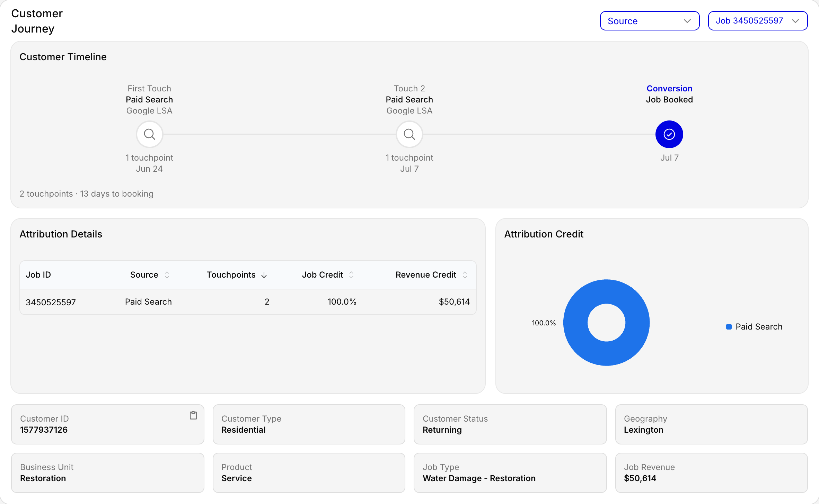Click the Geography Lexington card

tap(711, 424)
